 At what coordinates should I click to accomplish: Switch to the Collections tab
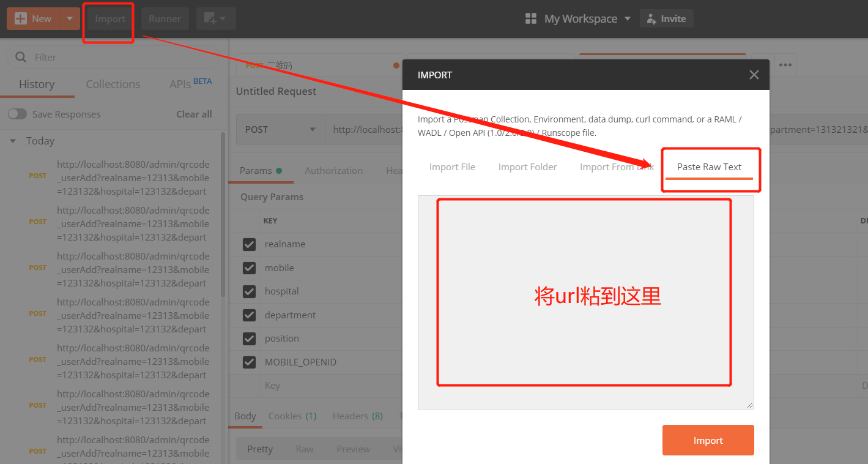click(113, 84)
